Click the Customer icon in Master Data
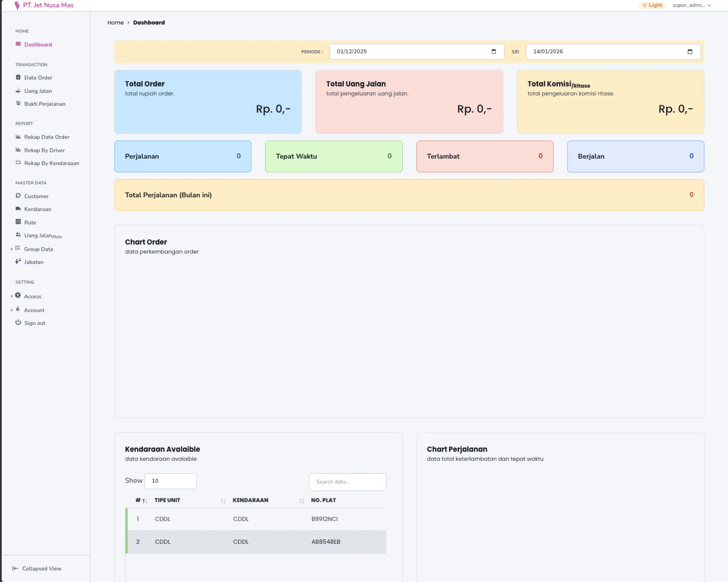 click(x=18, y=196)
